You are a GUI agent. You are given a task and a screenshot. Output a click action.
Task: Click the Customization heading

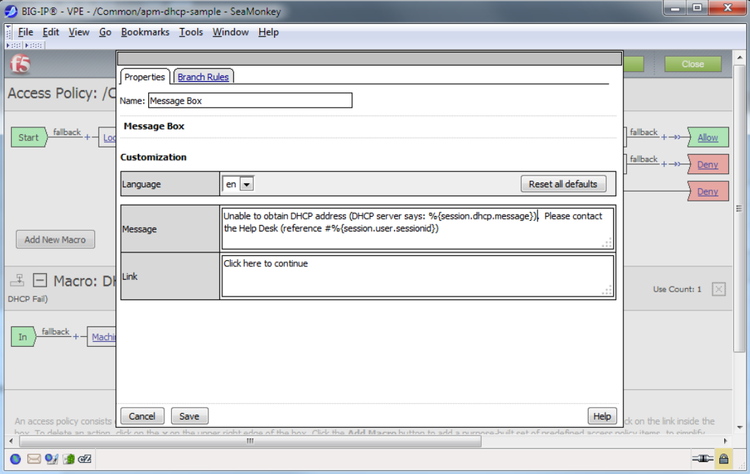point(153,157)
